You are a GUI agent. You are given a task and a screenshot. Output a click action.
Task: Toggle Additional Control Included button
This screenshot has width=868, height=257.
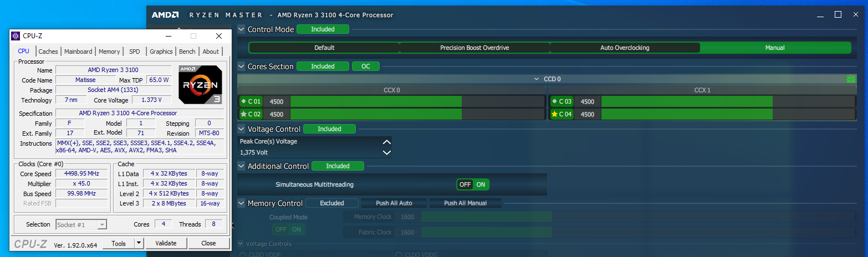click(338, 166)
